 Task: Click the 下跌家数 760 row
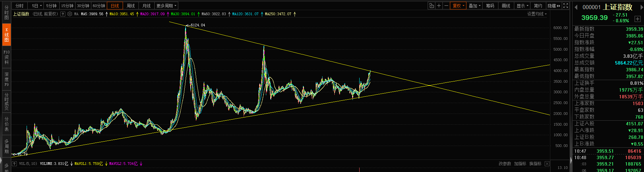point(609,117)
